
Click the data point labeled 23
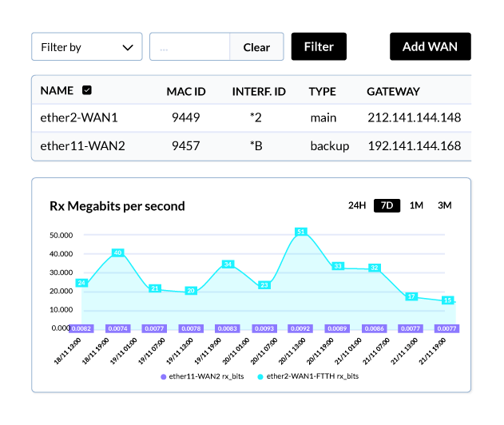click(x=264, y=285)
